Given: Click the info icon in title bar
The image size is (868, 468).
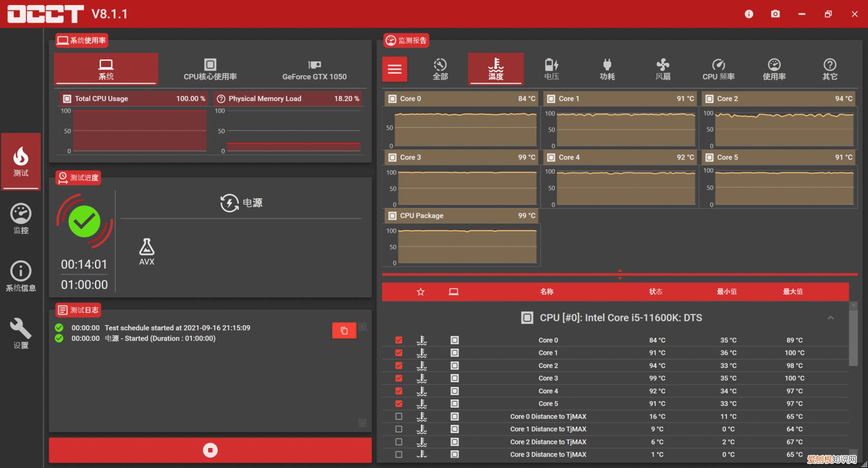Looking at the screenshot, I should (x=749, y=14).
